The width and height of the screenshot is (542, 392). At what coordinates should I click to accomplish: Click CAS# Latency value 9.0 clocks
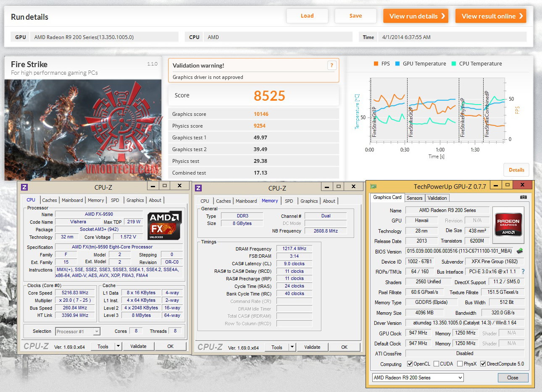tap(294, 264)
